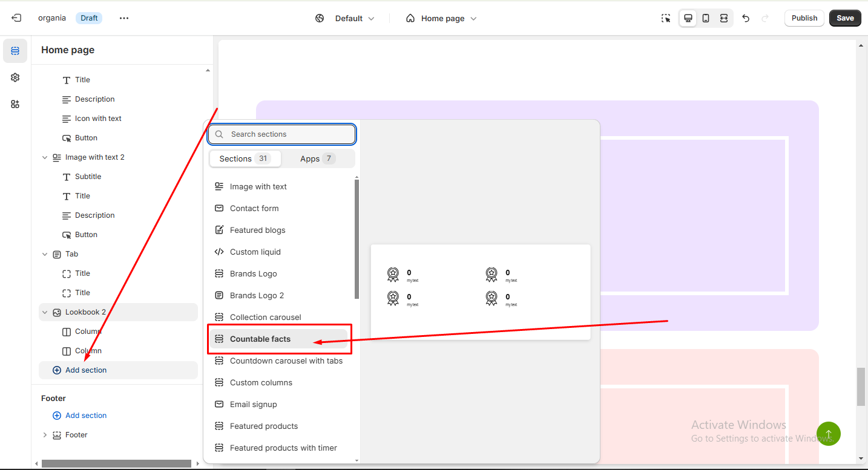Click the sidebar horizontal scrollbar
Viewport: 868px width, 470px height.
(116, 464)
